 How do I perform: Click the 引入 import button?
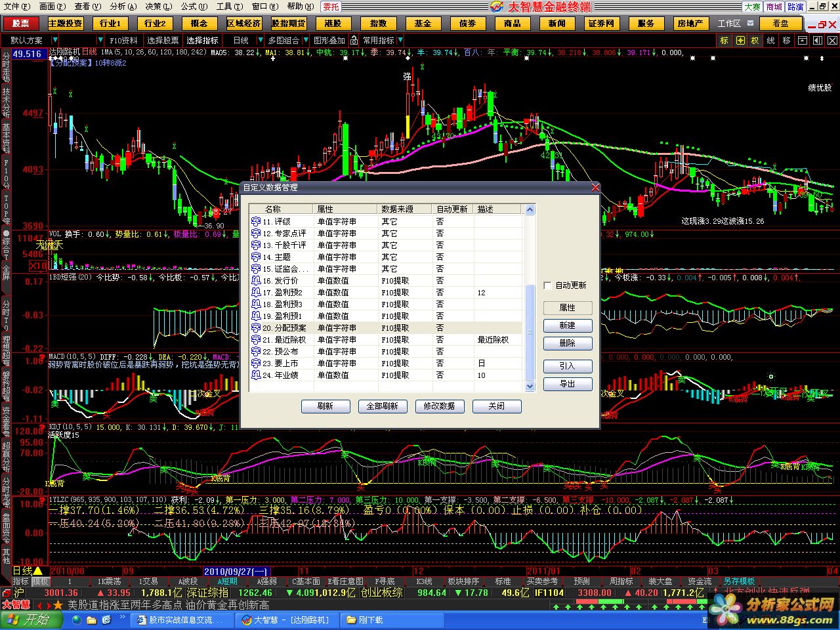[x=568, y=366]
